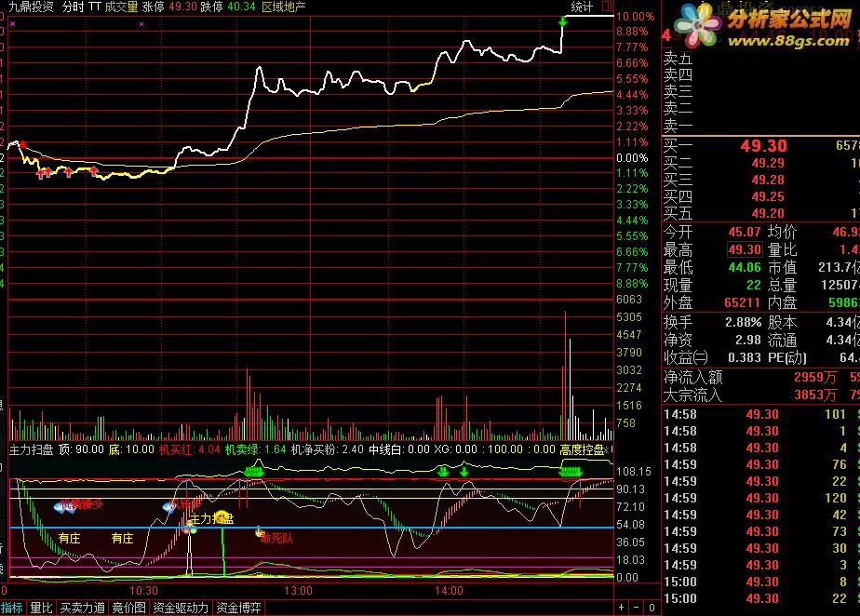
Task: Click the red panel icon beside 统计
Action: coord(607,7)
